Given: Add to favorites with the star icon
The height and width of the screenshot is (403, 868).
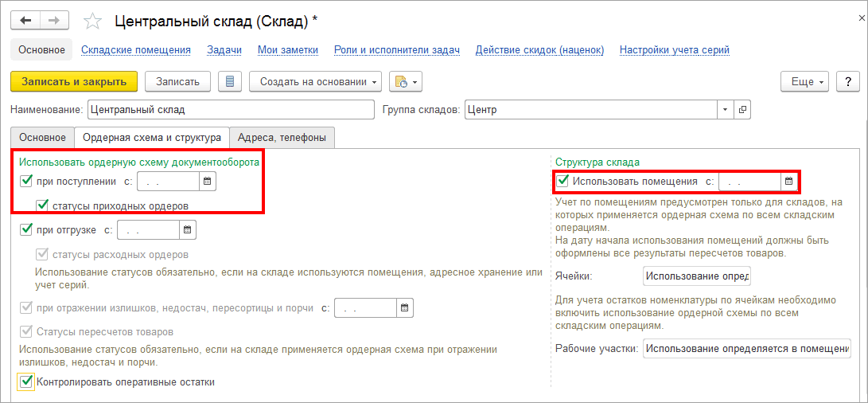Looking at the screenshot, I should click(92, 22).
